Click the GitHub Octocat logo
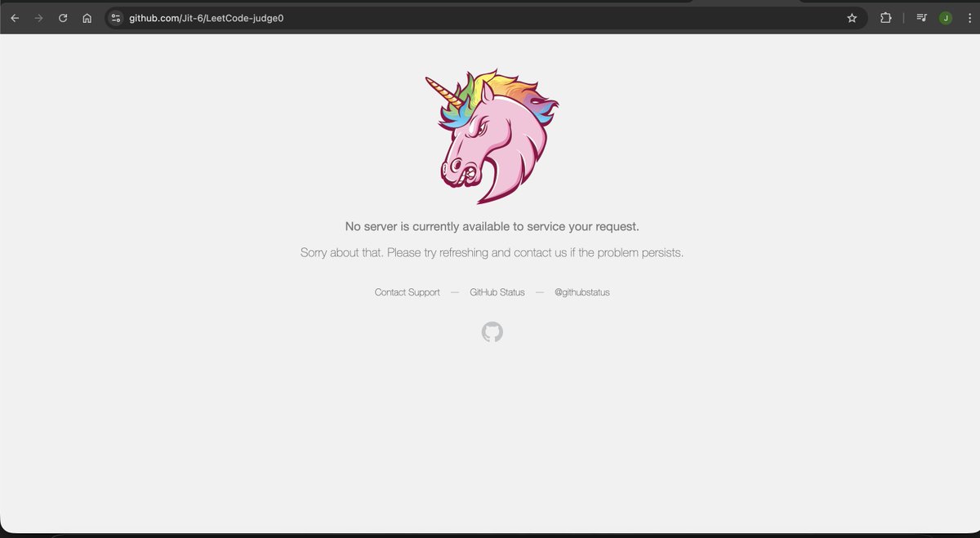Screen dimensions: 980x538 pyautogui.click(x=492, y=331)
